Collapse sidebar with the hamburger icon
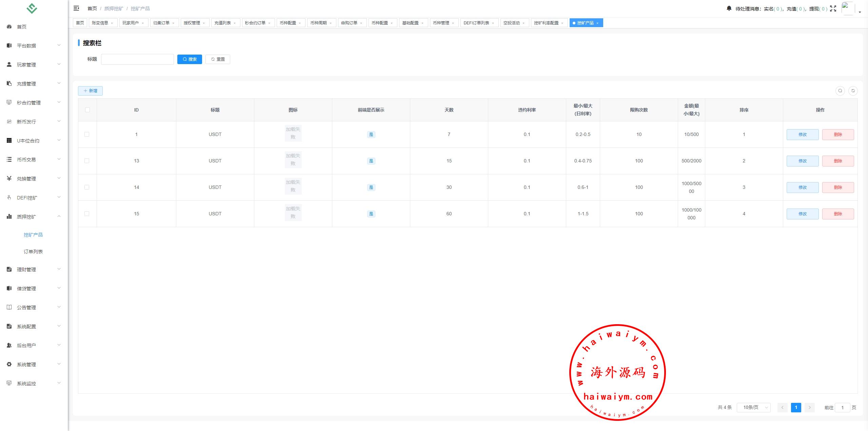This screenshot has width=868, height=431. (76, 8)
